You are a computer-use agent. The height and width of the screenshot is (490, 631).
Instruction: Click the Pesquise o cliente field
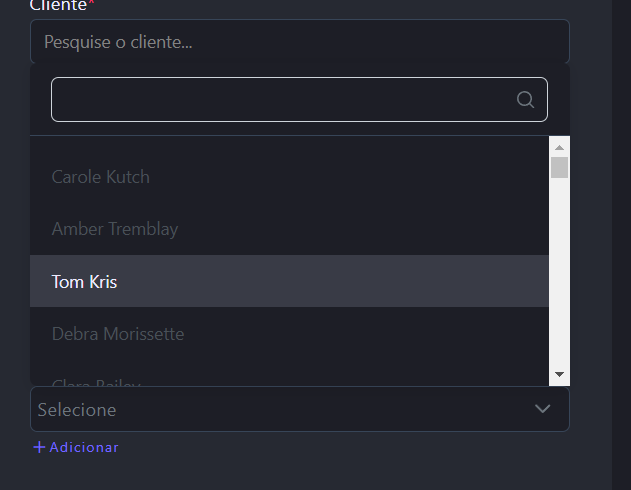[299, 42]
